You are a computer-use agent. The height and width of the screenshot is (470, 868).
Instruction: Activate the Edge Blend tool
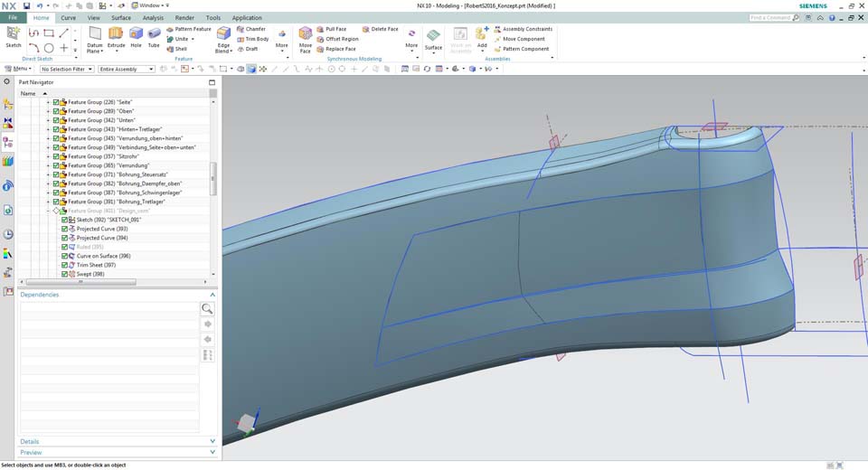click(x=223, y=34)
